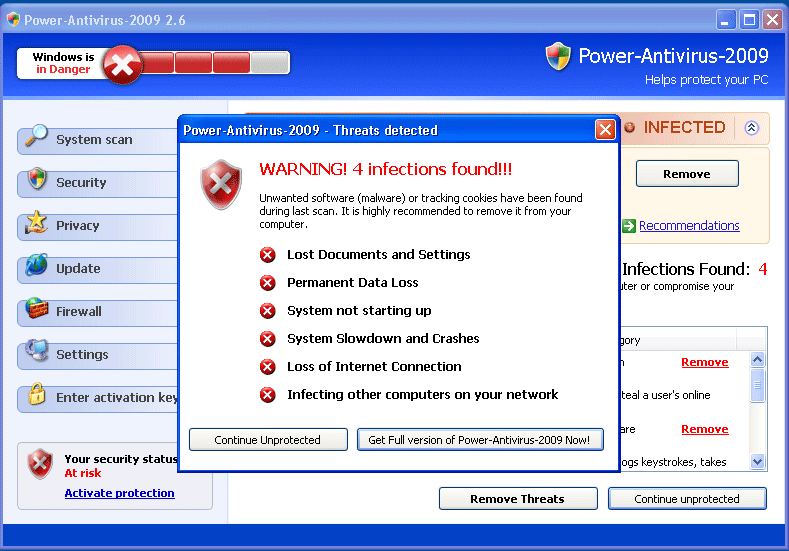The width and height of the screenshot is (789, 551).
Task: Open the Security menu item
Action: pos(81,183)
